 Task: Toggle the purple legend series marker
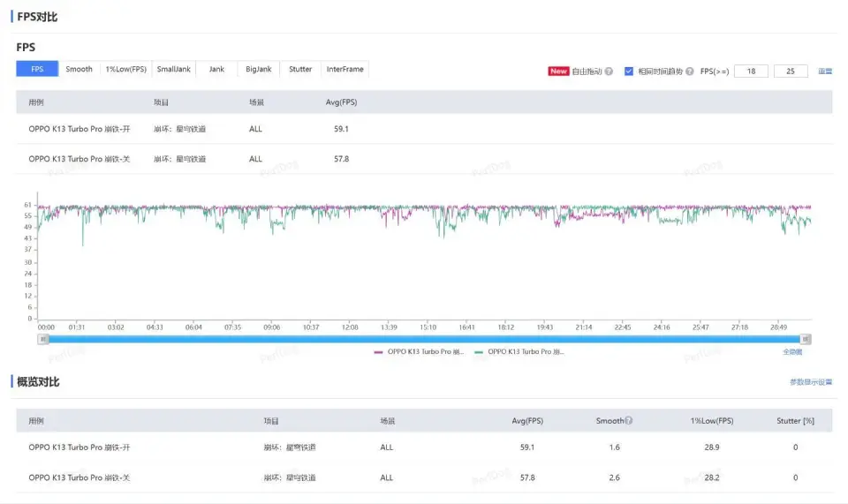379,351
